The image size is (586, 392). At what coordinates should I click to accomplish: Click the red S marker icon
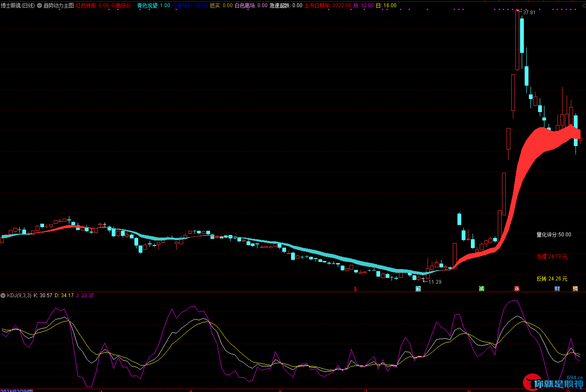pyautogui.click(x=355, y=289)
